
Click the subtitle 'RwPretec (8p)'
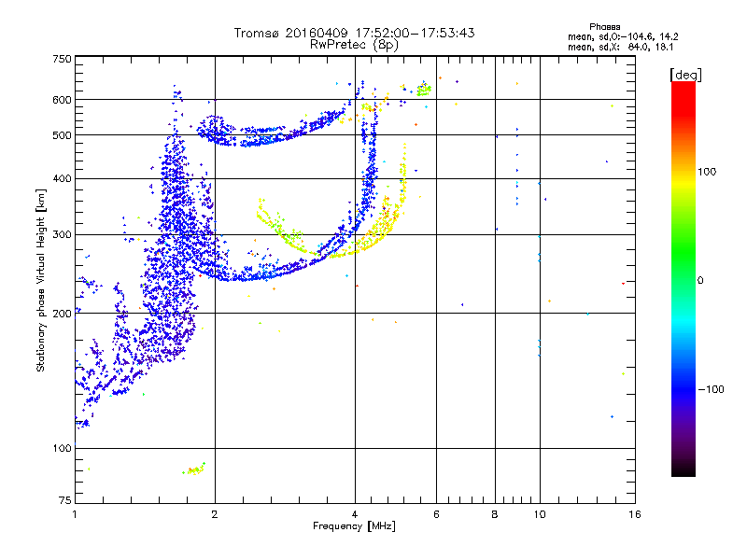click(x=354, y=45)
